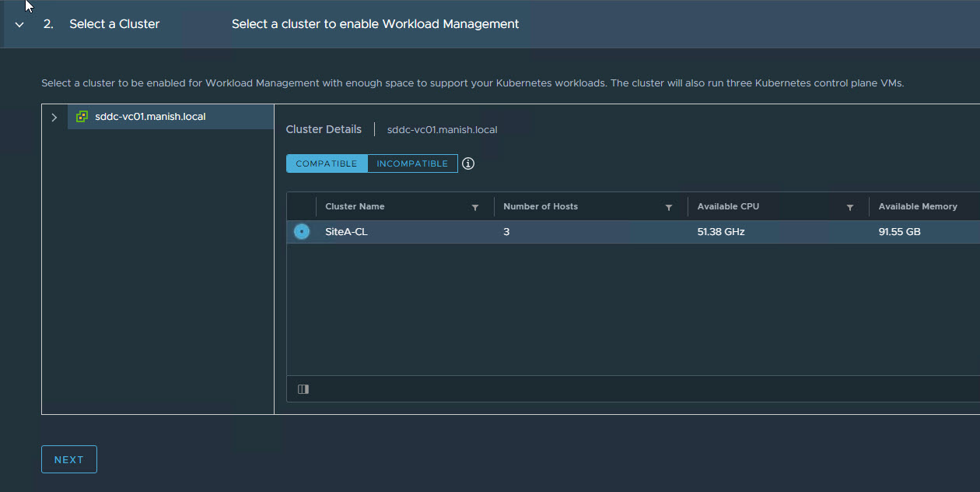Image resolution: width=980 pixels, height=492 pixels.
Task: Sort by the Cluster Name header
Action: 355,207
